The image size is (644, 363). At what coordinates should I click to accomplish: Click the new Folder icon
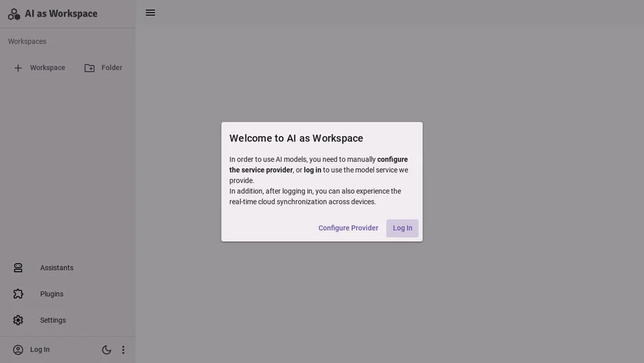89,68
